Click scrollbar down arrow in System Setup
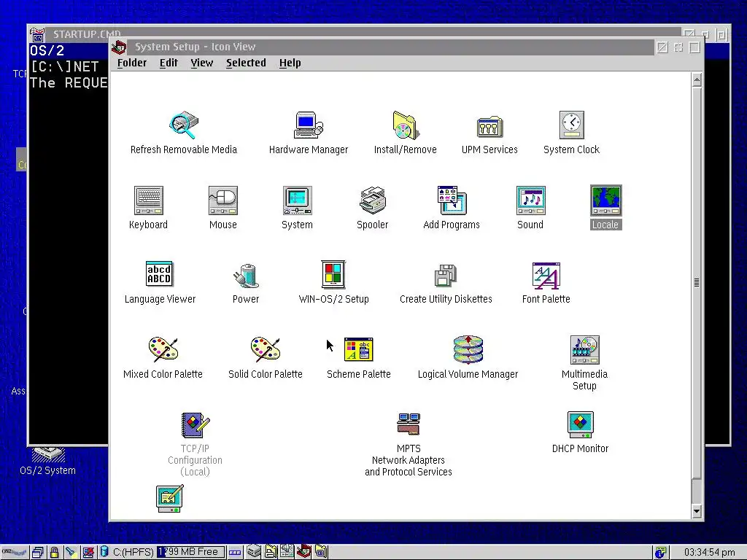 (x=697, y=511)
